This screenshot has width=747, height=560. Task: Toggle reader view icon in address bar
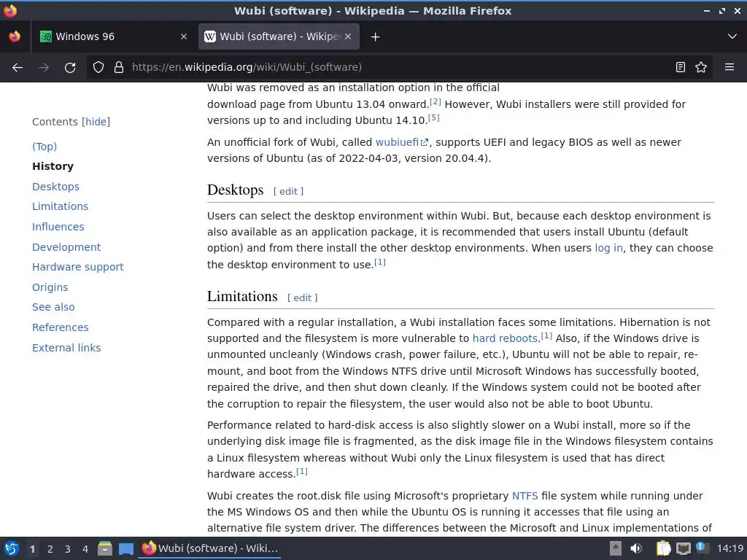[681, 67]
